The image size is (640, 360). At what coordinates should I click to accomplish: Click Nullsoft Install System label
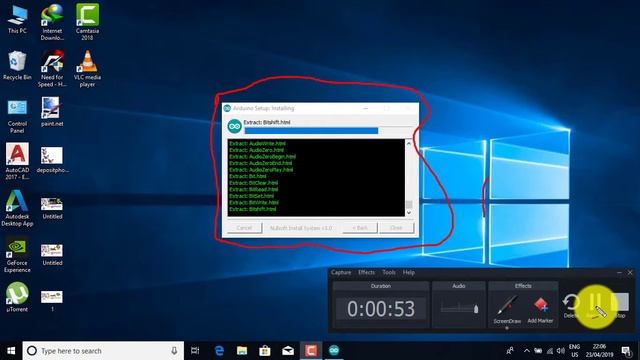(x=301, y=228)
